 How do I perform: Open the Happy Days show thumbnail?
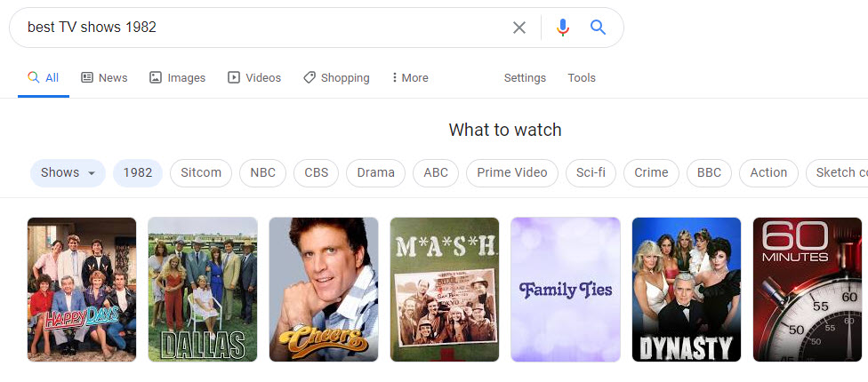click(82, 290)
